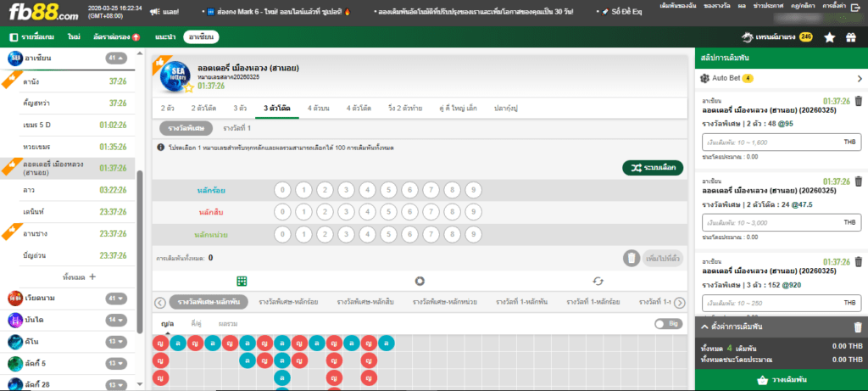Viewport: 868px width, 391px height.
Task: Click เพิ่มไปที่ตั๋ว add to slip button
Action: pyautogui.click(x=663, y=258)
